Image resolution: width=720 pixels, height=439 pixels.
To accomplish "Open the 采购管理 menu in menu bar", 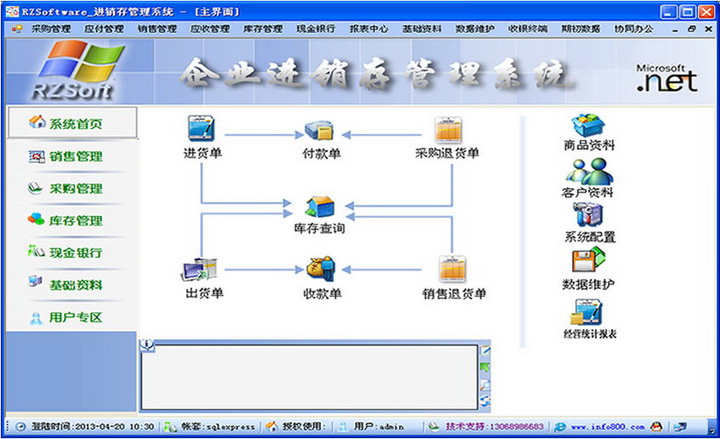I will pos(51,29).
